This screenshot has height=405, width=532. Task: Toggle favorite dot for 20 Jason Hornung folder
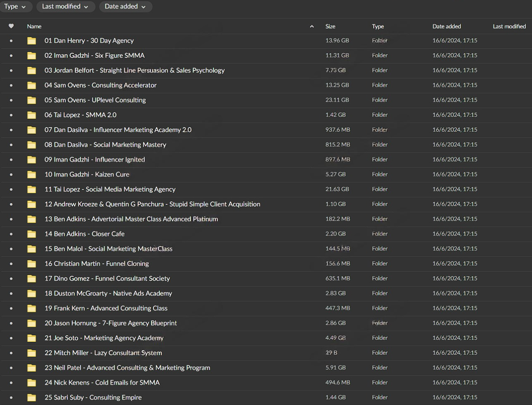point(11,323)
